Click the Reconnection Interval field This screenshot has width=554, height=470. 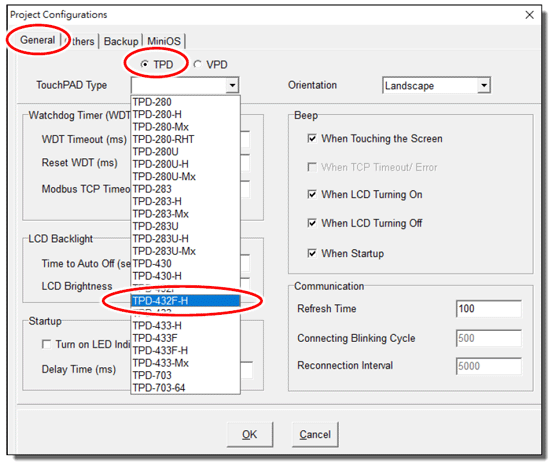489,366
